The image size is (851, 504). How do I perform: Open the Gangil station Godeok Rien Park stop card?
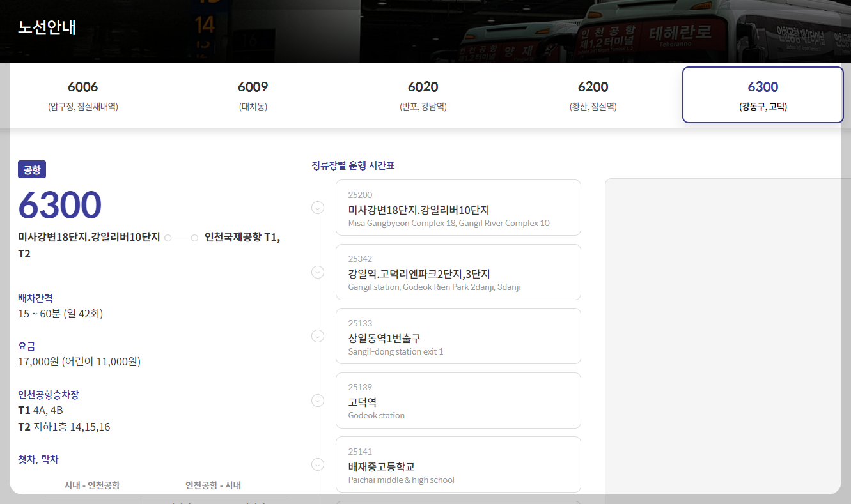click(458, 272)
